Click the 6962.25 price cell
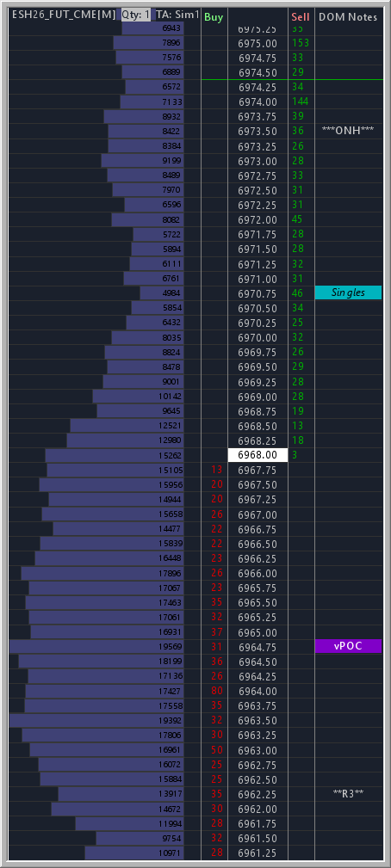The image size is (391, 868). pos(258,794)
